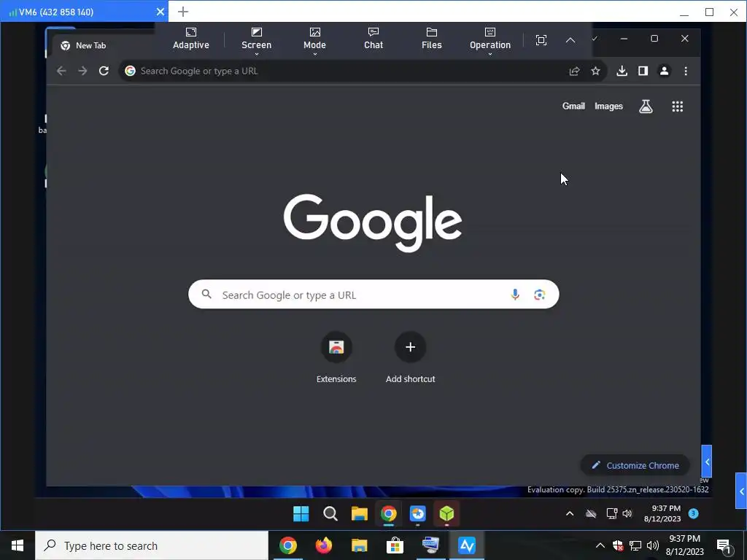
Task: Open the Adaptive display option
Action: click(x=191, y=39)
